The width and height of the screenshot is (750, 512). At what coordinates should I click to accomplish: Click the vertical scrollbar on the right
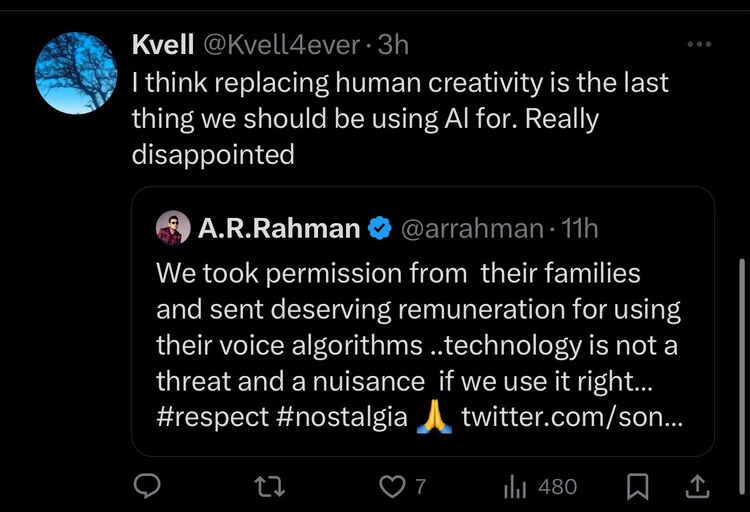tap(742, 330)
